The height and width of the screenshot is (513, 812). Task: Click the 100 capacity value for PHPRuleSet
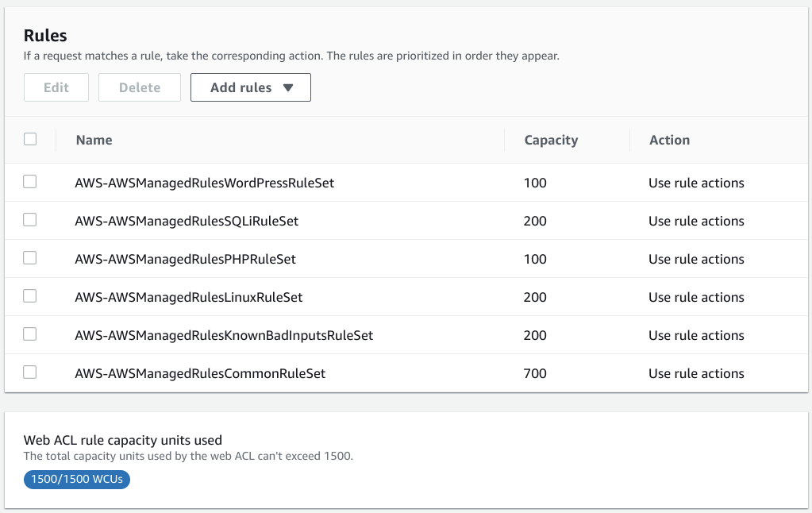pyautogui.click(x=535, y=259)
